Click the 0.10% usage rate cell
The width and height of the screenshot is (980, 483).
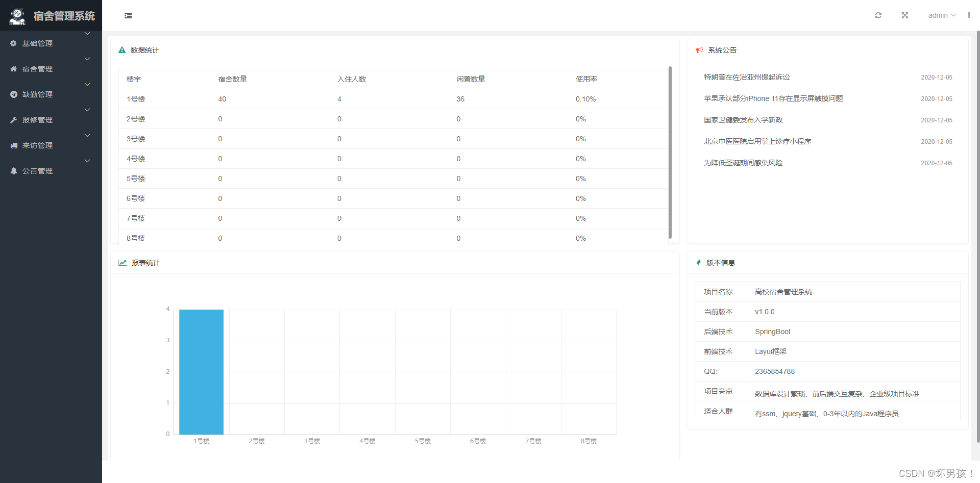[x=586, y=99]
